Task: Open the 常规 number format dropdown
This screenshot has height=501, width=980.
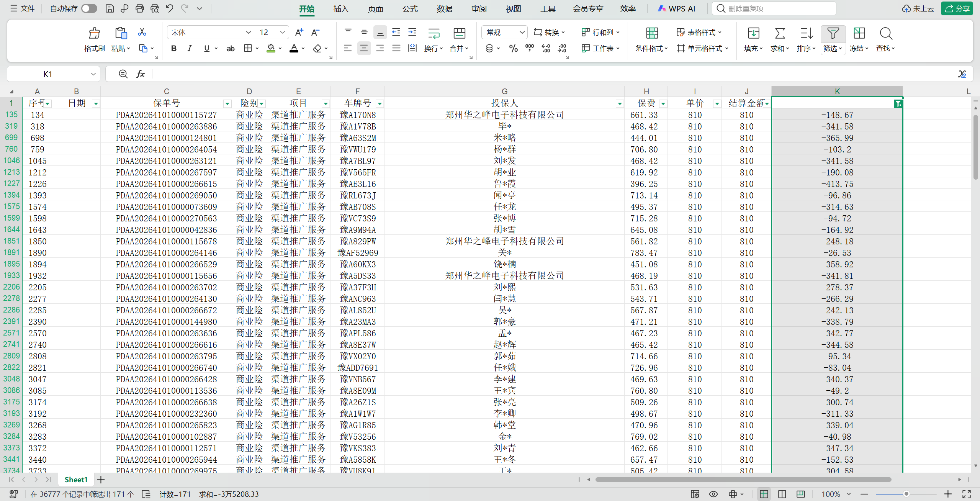Action: [504, 33]
